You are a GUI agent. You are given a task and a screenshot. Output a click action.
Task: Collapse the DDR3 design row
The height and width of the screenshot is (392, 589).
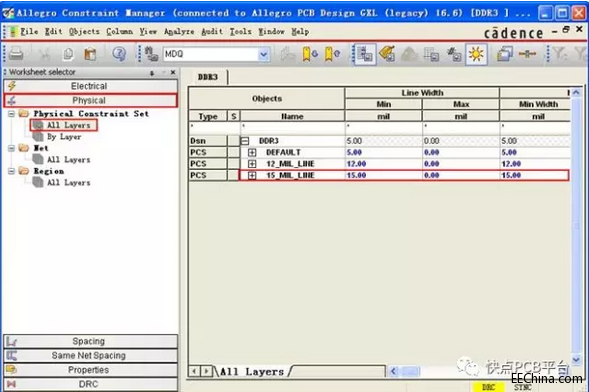click(245, 141)
